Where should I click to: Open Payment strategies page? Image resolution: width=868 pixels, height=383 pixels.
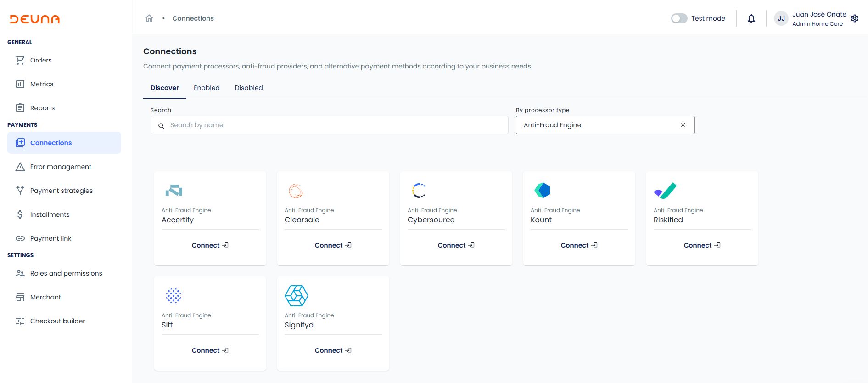[64, 191]
